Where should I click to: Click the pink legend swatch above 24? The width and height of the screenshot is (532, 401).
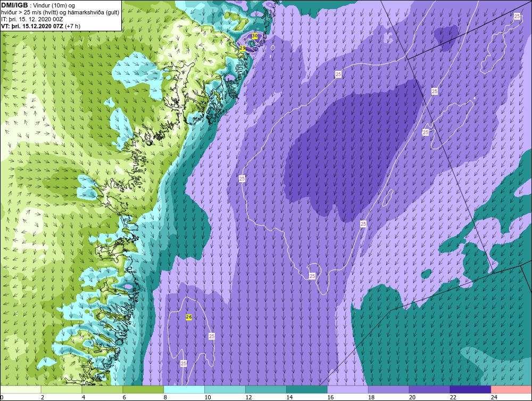coord(511,389)
